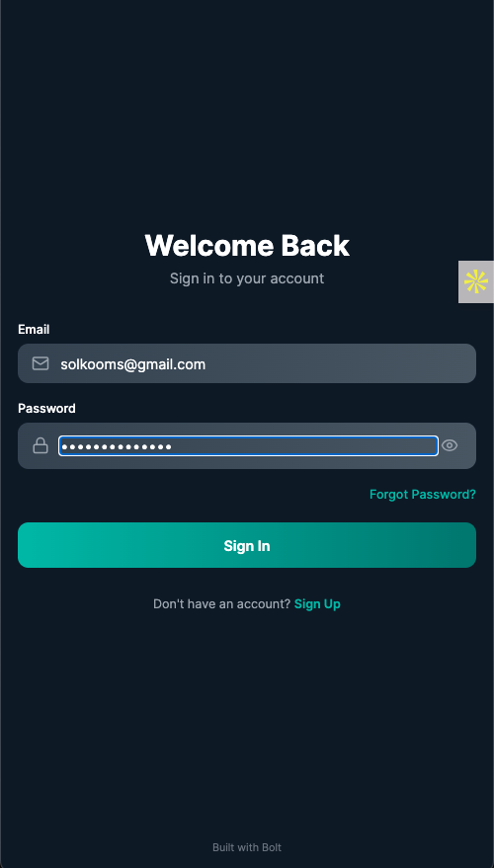Image resolution: width=494 pixels, height=868 pixels.
Task: Click the Built with Bolt footer text
Action: [247, 847]
